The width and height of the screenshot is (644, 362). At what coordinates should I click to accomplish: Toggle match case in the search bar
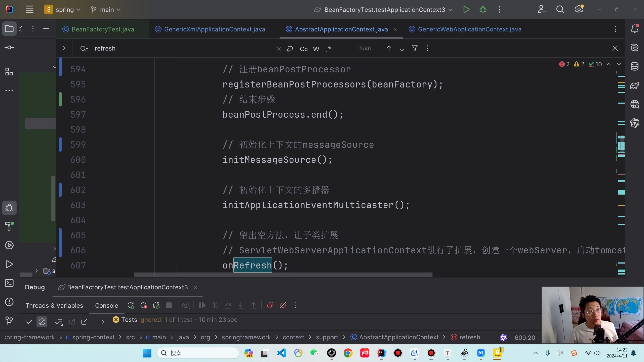point(304,49)
